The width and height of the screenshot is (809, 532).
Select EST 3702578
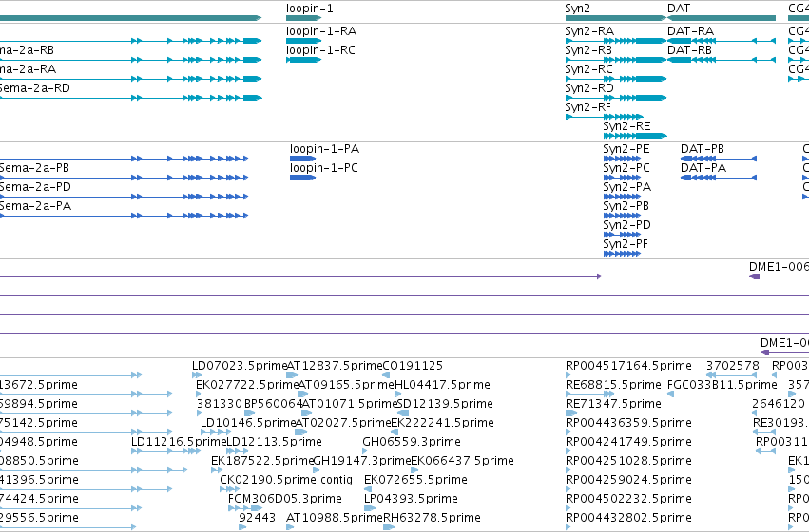click(x=733, y=375)
